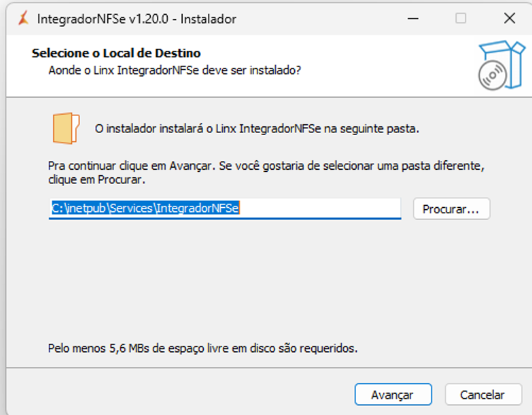This screenshot has width=532, height=415.
Task: Click the setup box and disc icon
Action: (x=501, y=65)
